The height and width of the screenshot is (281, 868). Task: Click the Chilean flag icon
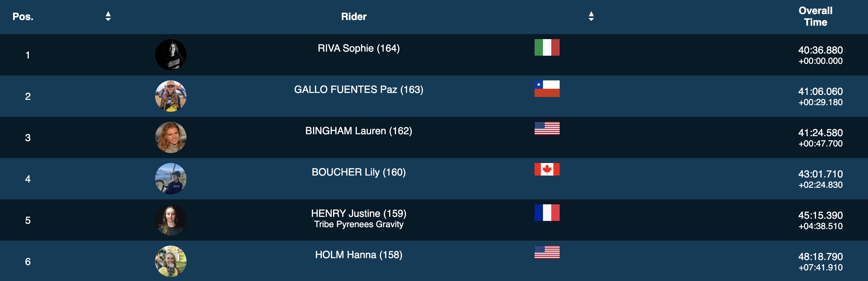pyautogui.click(x=546, y=89)
